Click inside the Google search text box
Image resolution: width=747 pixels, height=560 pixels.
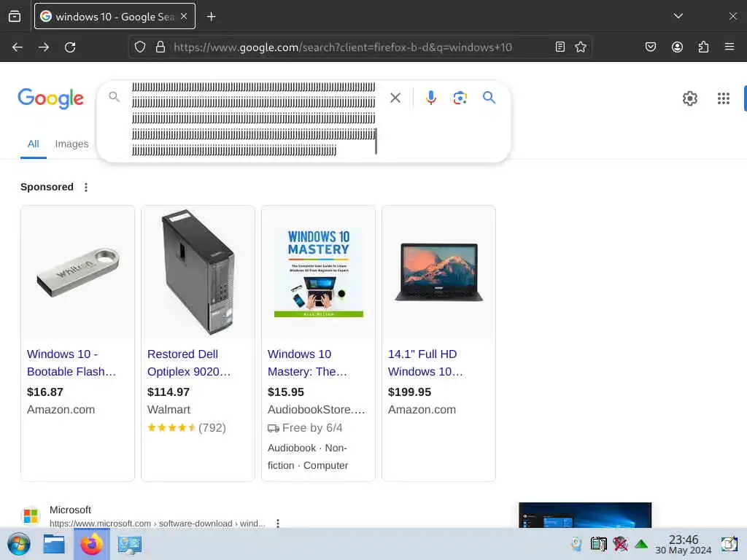253,119
